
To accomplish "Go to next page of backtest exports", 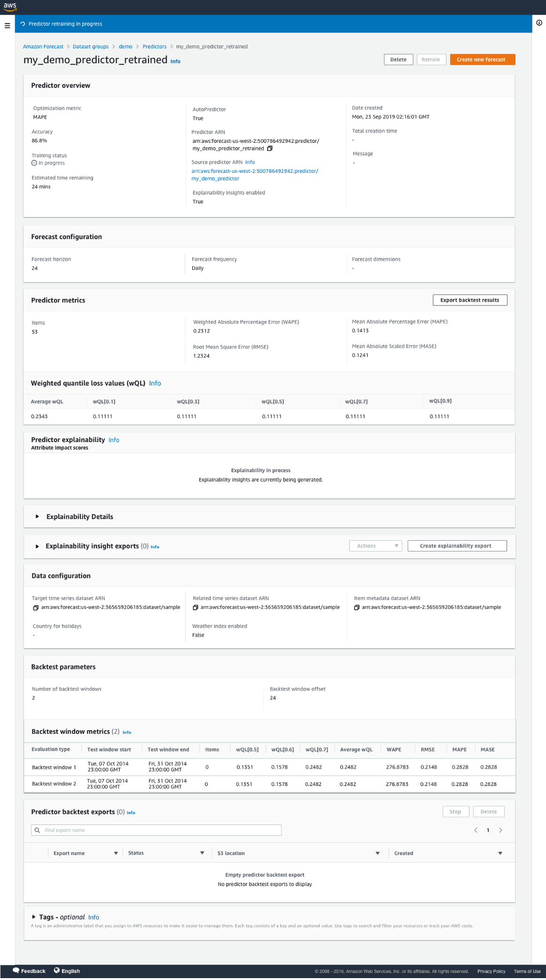I will tap(500, 830).
